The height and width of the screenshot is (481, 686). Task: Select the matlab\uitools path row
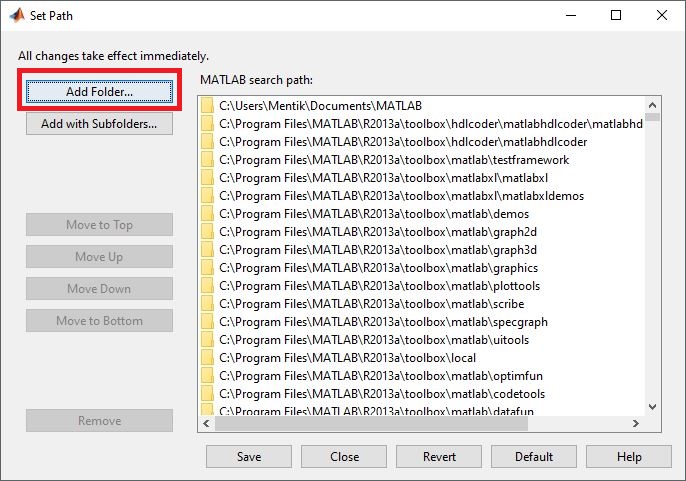(x=422, y=340)
